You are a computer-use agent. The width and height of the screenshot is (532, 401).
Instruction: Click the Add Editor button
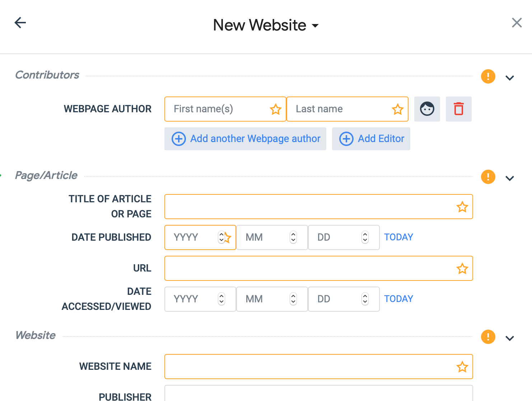371,139
